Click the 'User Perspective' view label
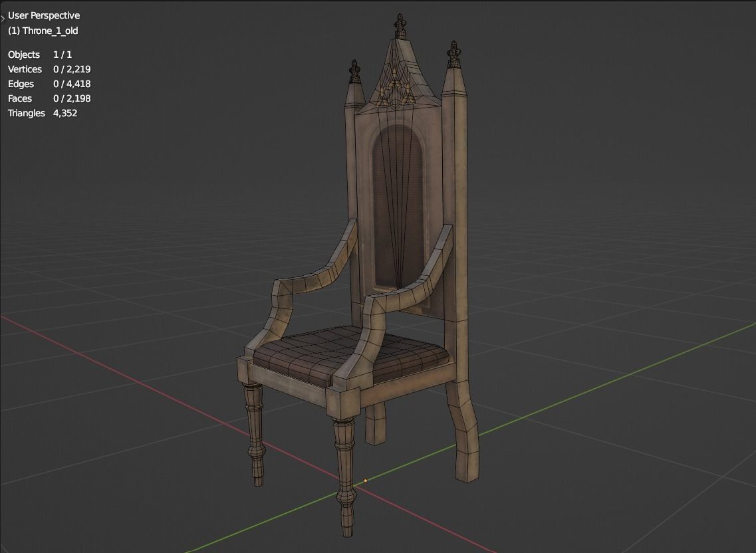756x553 pixels. (x=44, y=15)
